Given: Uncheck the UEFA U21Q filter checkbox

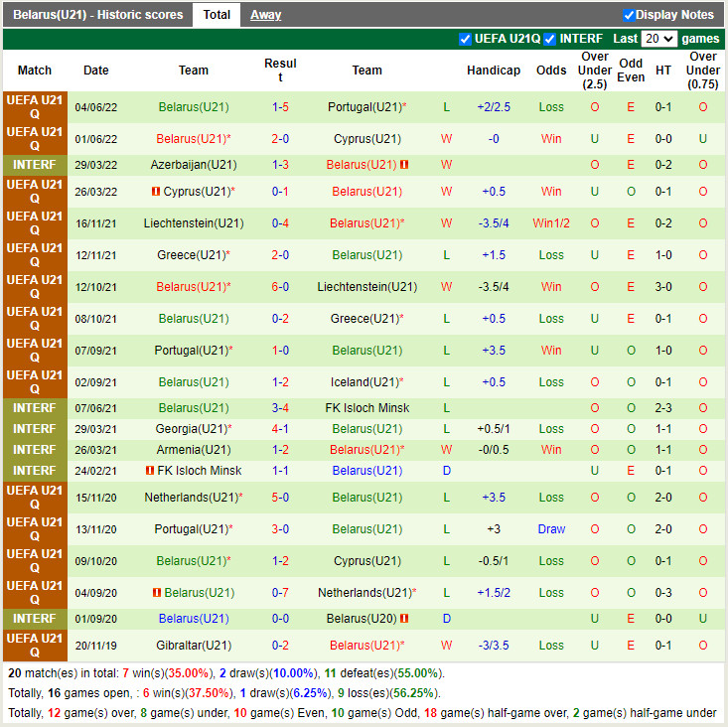Looking at the screenshot, I should pos(465,39).
